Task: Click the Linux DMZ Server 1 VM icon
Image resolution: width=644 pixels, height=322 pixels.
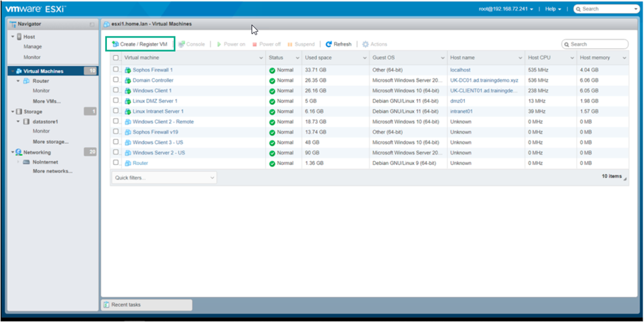Action: 127,101
